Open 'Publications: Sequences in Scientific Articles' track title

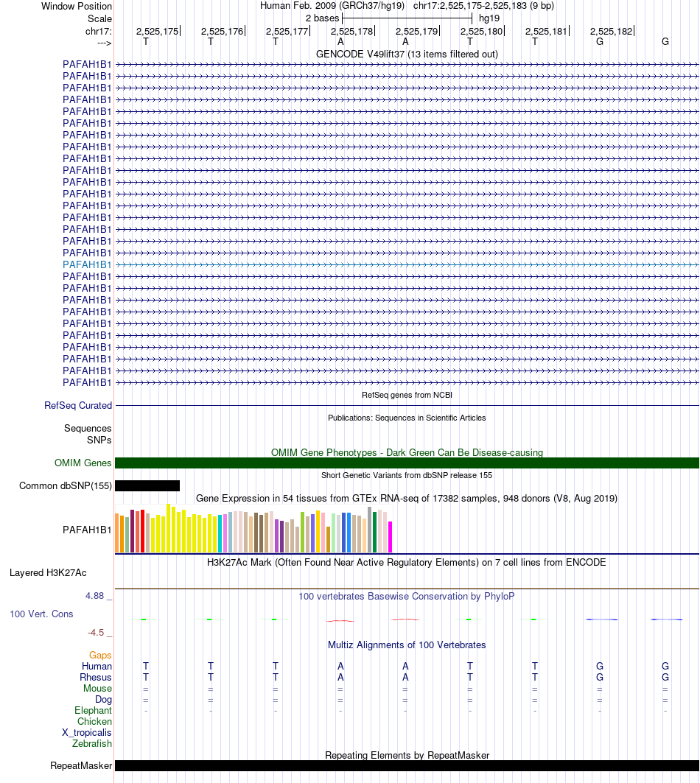(x=407, y=418)
